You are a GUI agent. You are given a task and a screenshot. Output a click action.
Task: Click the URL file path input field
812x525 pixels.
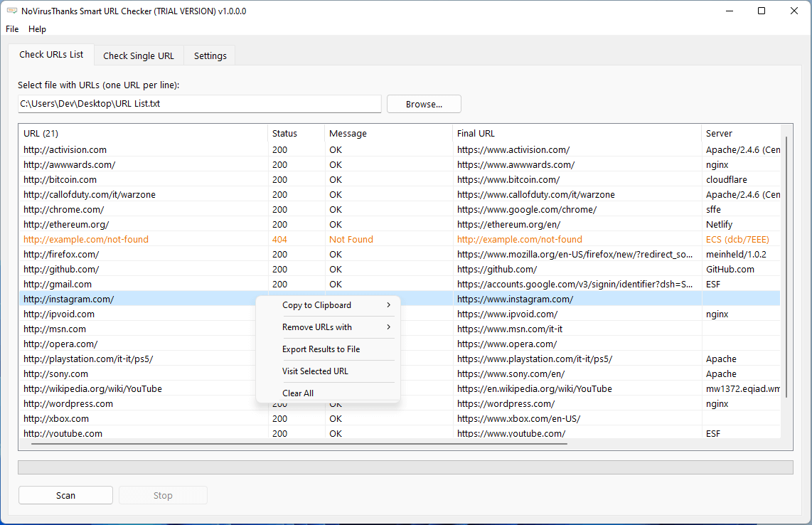[199, 104]
